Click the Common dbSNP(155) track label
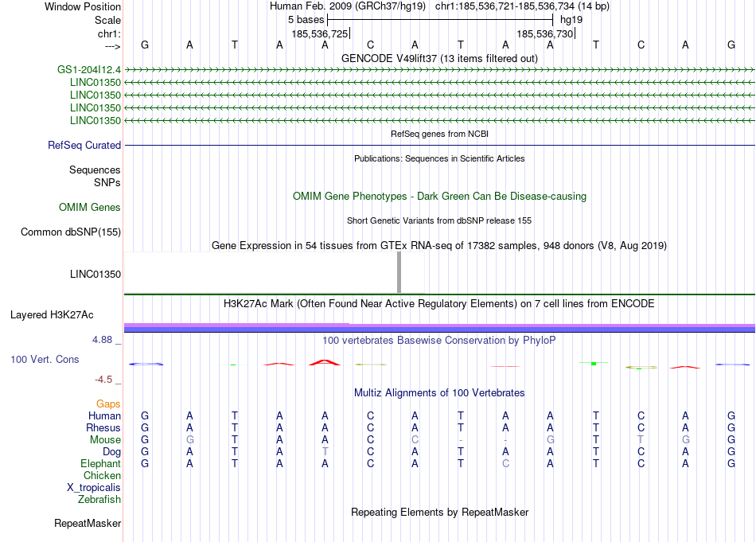Screen dimensions: 756x542 point(71,232)
